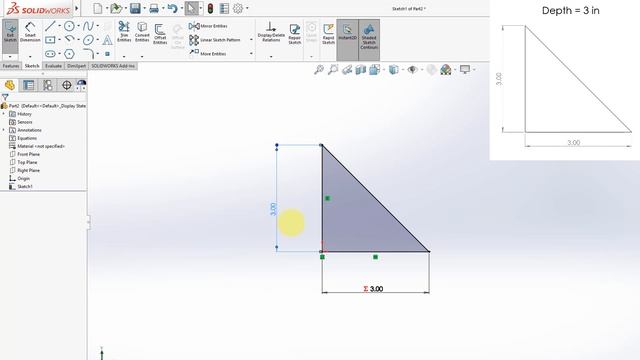Open Display/Delete Relations

coord(271,32)
